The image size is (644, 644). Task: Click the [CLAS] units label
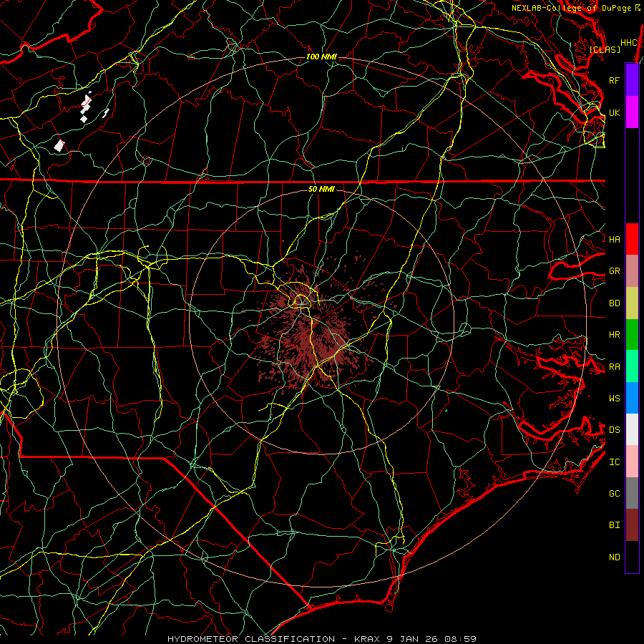pyautogui.click(x=605, y=49)
